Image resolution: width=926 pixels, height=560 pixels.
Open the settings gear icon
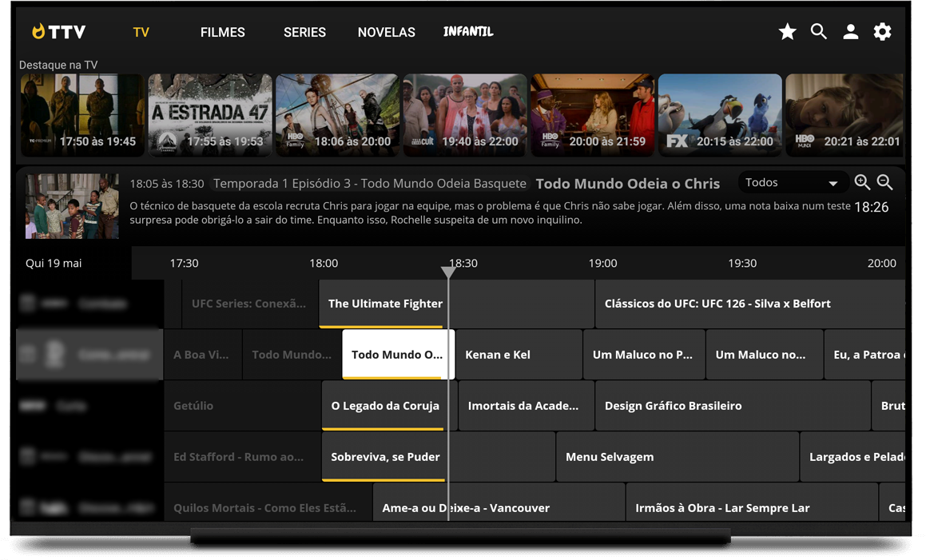point(882,32)
